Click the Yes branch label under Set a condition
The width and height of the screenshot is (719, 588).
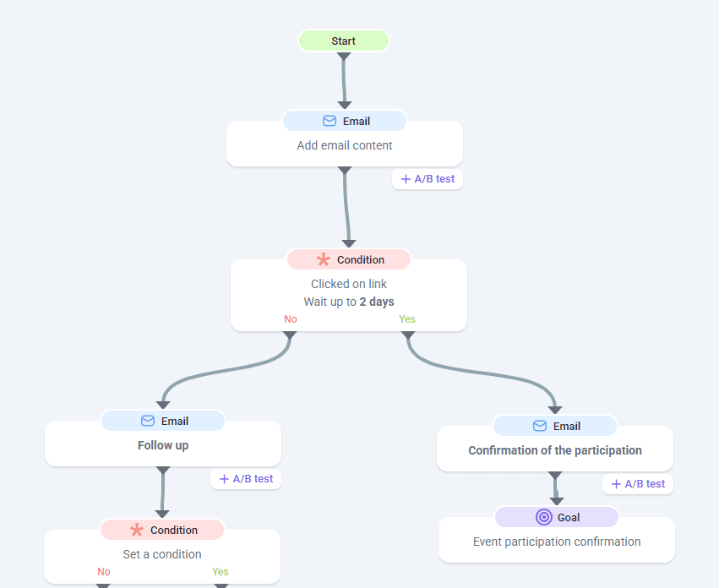point(221,572)
